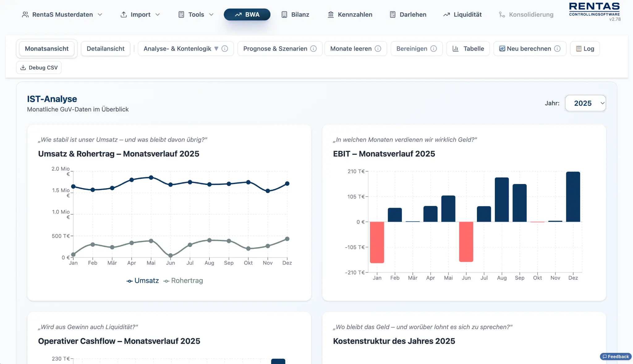Switch to Detailansicht view
This screenshot has height=364, width=633.
tap(106, 48)
